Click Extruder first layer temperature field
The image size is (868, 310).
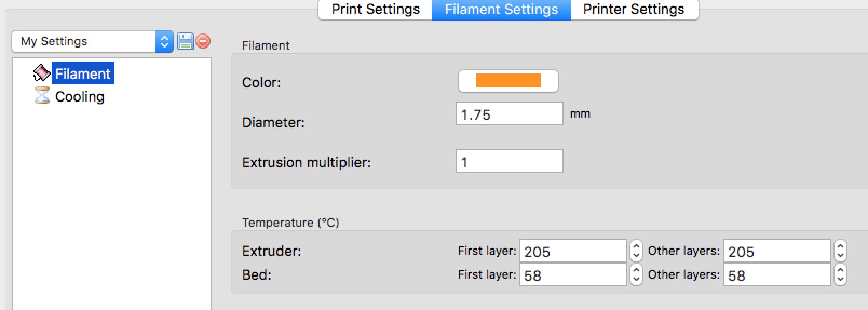click(573, 251)
